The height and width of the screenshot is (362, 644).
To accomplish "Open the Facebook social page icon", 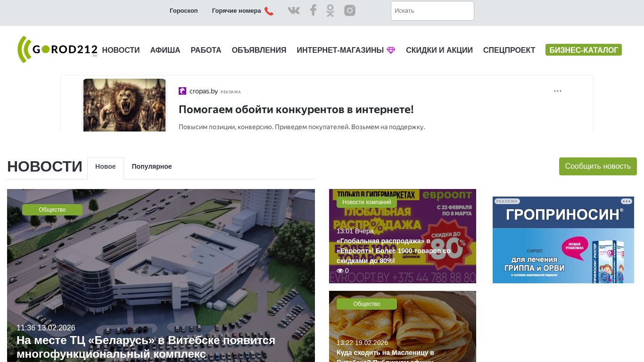I will (x=313, y=10).
